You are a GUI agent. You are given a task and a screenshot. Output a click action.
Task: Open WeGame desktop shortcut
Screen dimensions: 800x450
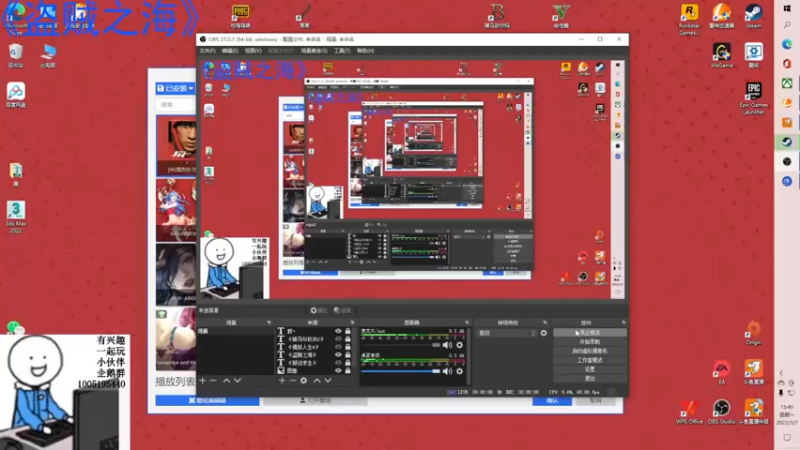pyautogui.click(x=721, y=55)
